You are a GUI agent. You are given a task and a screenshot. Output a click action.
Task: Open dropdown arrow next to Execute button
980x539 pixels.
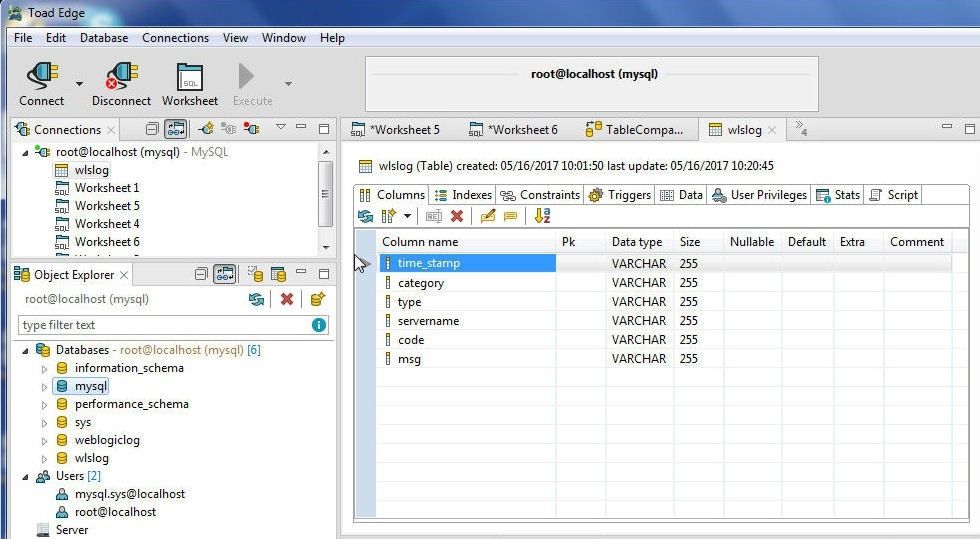(x=288, y=83)
